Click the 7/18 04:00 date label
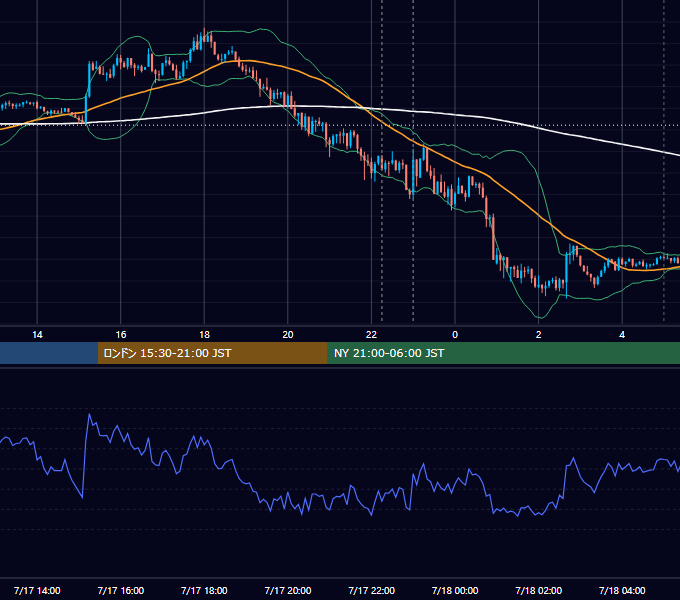Viewport: 680px width, 600px height. coord(622,590)
